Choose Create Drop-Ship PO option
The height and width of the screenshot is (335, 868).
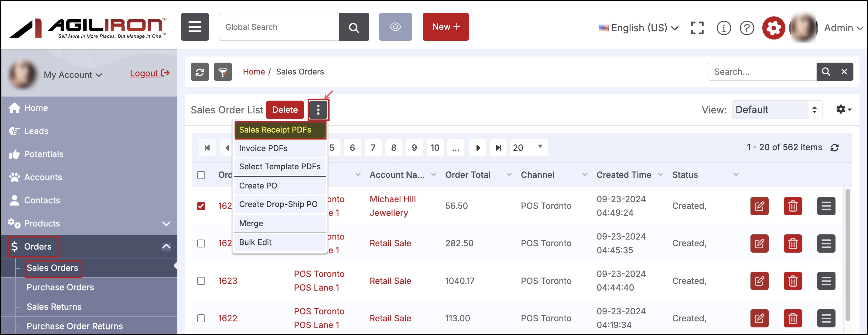280,205
